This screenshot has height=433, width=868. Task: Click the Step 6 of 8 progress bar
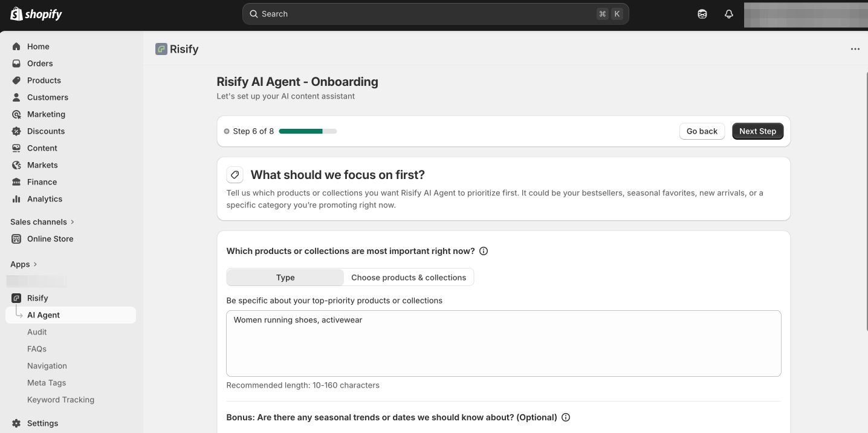308,131
